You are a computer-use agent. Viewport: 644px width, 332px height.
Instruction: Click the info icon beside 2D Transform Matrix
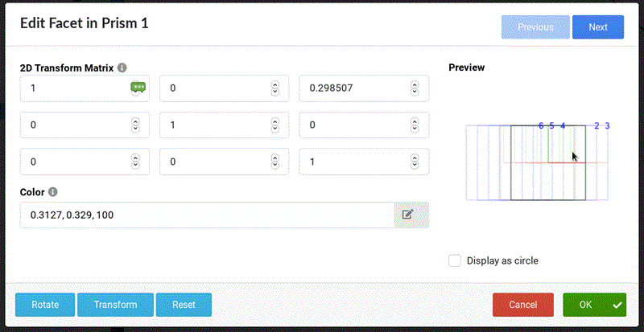click(x=122, y=68)
